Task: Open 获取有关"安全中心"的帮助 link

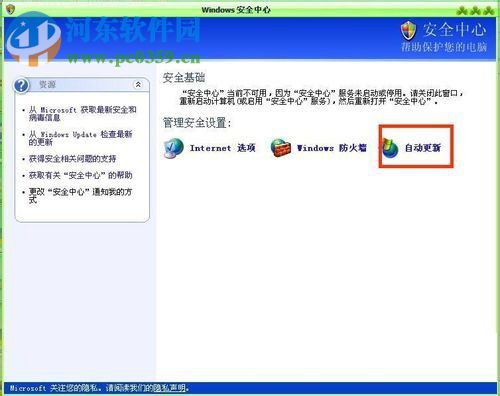Action: [x=80, y=175]
